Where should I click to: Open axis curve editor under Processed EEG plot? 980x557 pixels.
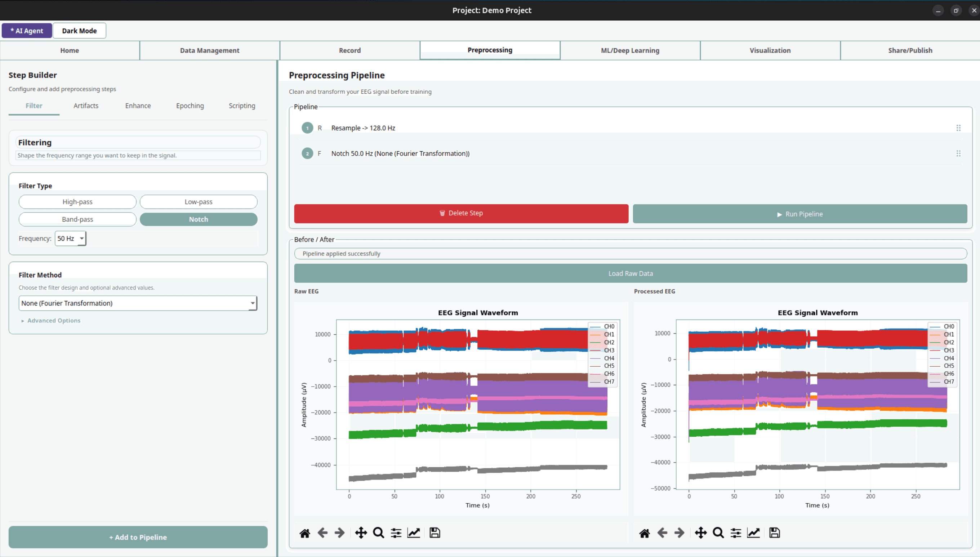pyautogui.click(x=753, y=533)
